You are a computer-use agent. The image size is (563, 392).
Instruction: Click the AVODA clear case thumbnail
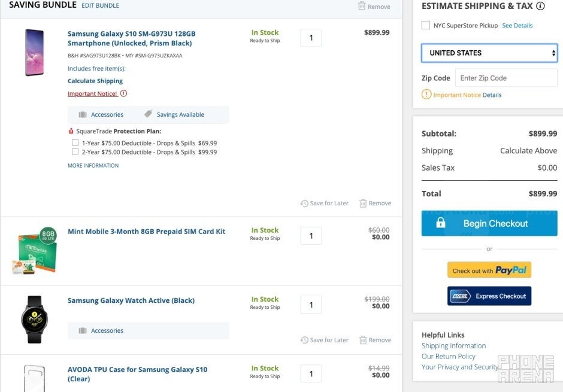(35, 378)
